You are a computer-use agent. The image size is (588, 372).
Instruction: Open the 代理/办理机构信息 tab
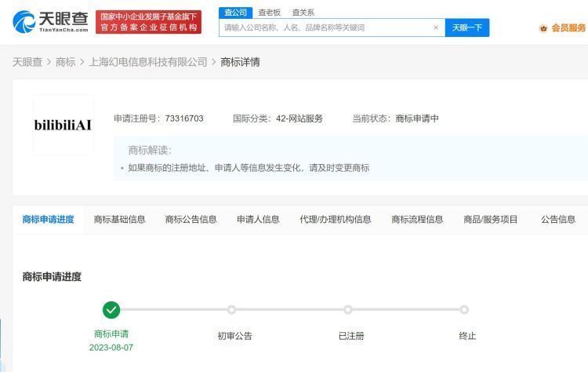[x=336, y=220]
